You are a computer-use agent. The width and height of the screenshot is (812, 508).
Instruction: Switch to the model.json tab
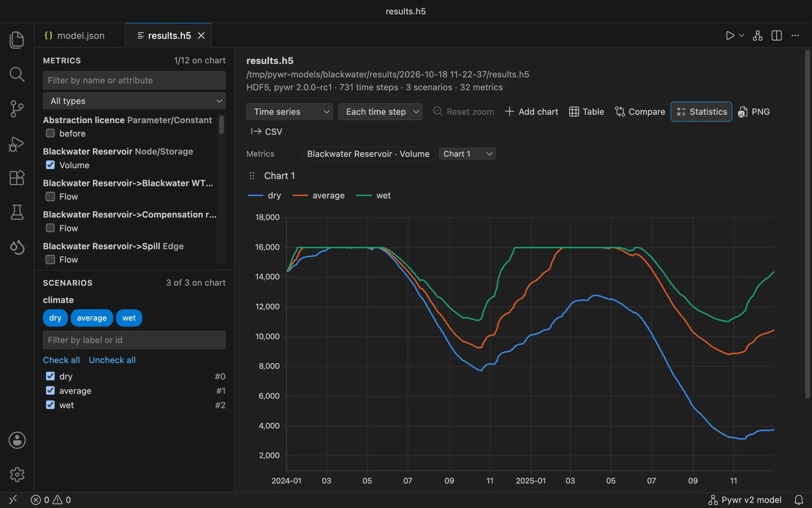click(80, 36)
